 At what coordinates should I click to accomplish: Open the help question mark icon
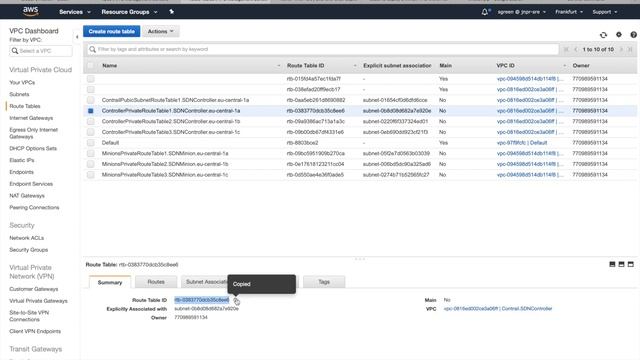coord(633,35)
